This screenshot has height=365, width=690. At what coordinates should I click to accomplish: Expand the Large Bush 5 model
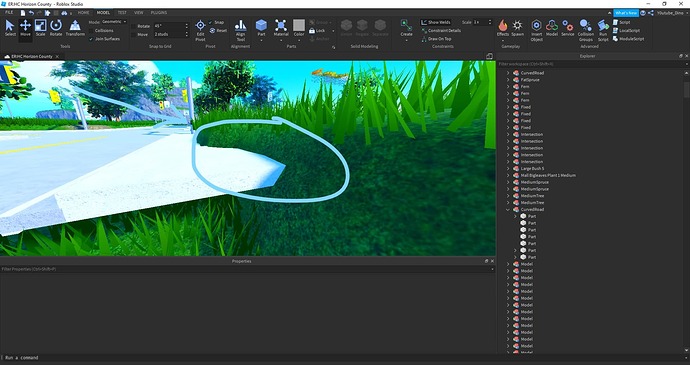click(x=508, y=168)
